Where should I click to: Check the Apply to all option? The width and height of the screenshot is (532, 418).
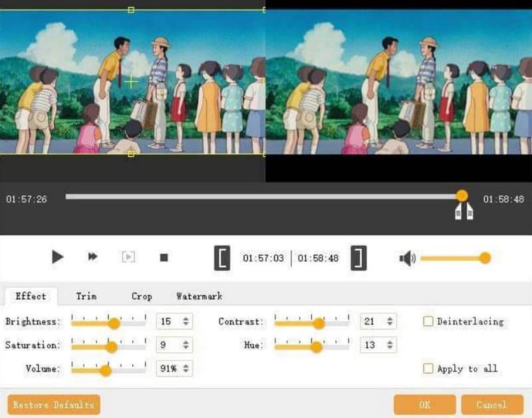pos(428,368)
